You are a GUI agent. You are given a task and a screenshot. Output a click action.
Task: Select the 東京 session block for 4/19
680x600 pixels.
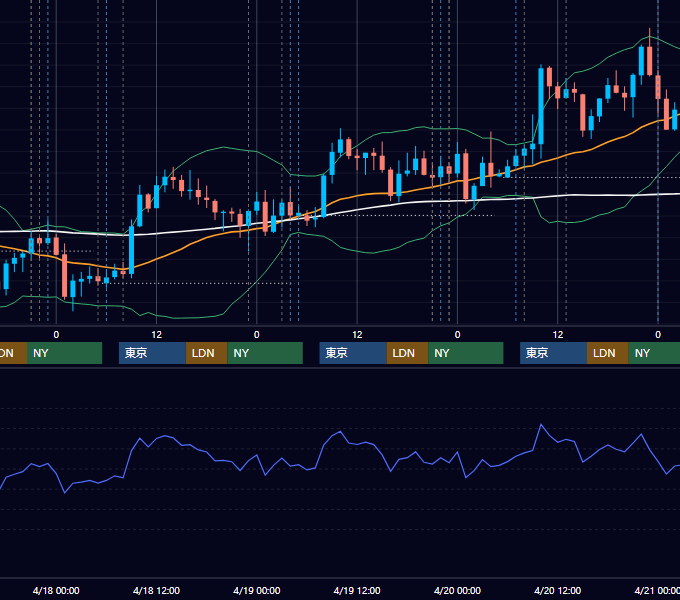tap(353, 353)
